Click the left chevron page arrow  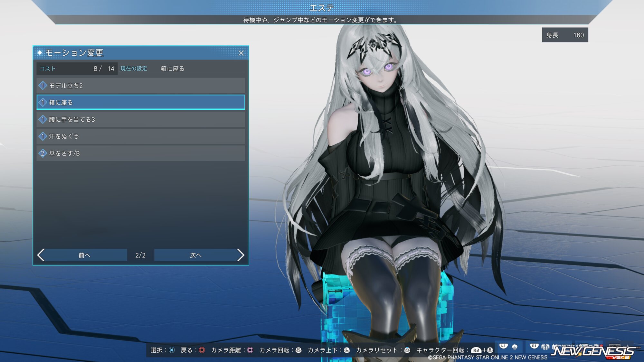click(x=41, y=255)
